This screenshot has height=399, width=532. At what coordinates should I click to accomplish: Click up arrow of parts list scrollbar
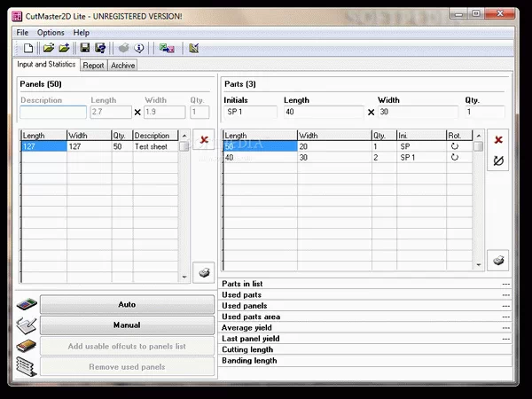pyautogui.click(x=479, y=136)
